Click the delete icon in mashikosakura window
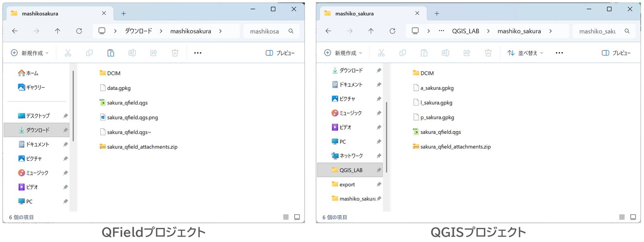 point(175,53)
